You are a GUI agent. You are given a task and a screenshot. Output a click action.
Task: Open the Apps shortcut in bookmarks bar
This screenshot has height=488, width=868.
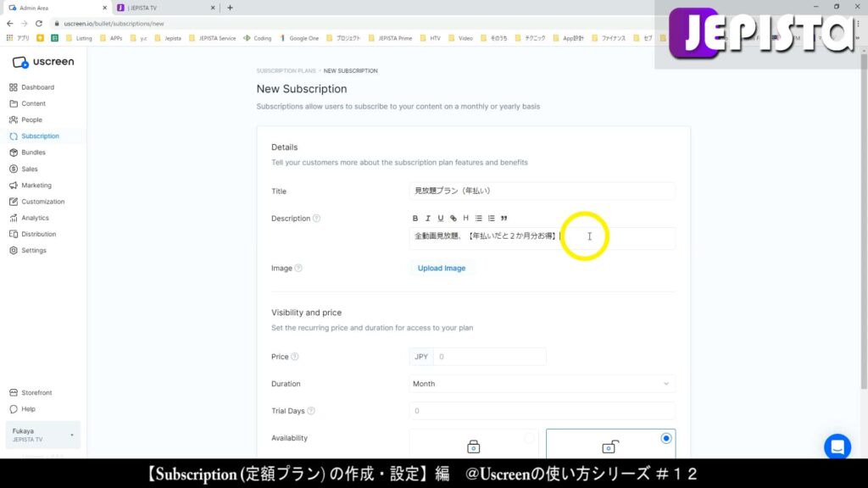[17, 38]
